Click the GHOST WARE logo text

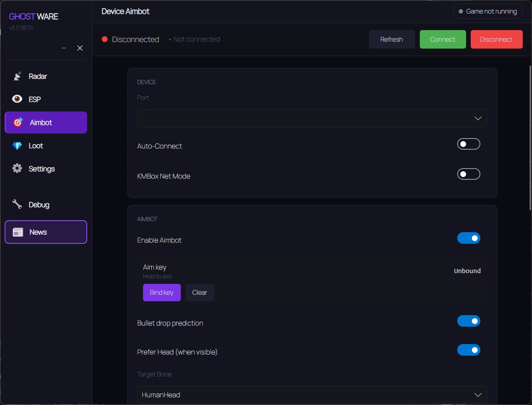point(34,17)
